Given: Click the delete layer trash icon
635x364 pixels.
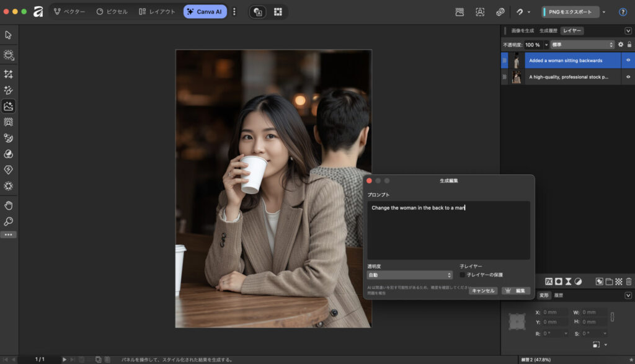Looking at the screenshot, I should (x=628, y=282).
